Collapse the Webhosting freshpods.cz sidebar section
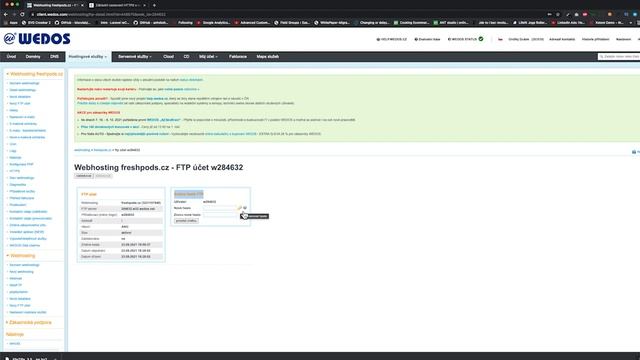Viewport: 640px width, 360px height. [34, 74]
